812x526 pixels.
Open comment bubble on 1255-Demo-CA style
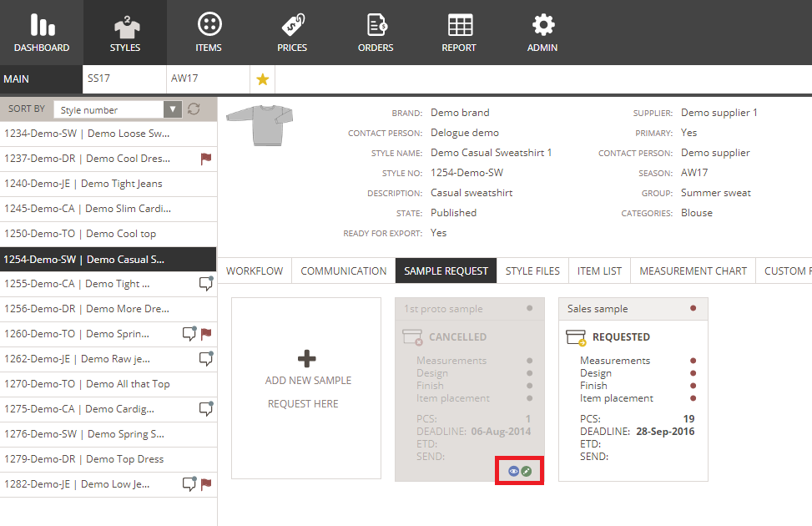click(x=205, y=284)
